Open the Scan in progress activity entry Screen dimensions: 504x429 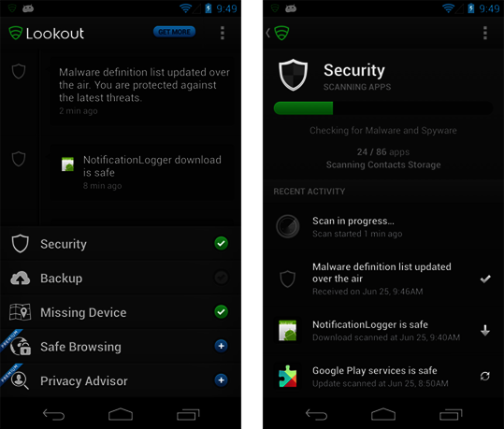[x=382, y=227]
